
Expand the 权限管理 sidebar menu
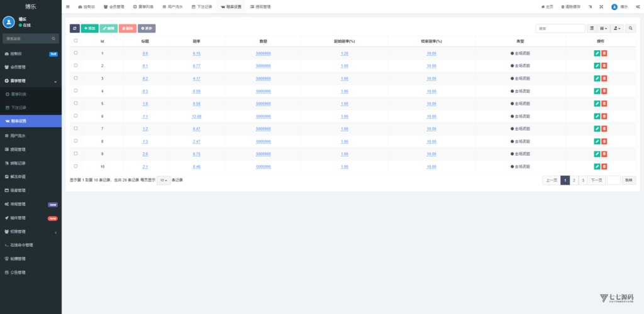click(31, 232)
